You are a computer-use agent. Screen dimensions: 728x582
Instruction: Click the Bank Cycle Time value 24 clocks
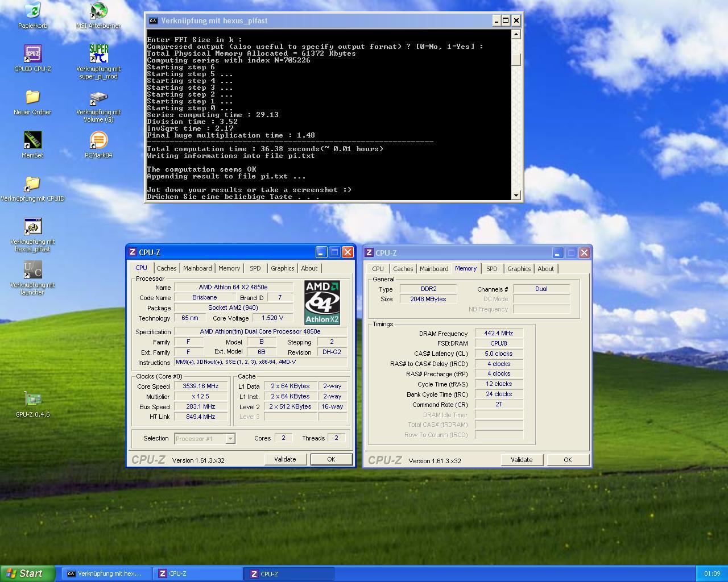pos(499,394)
